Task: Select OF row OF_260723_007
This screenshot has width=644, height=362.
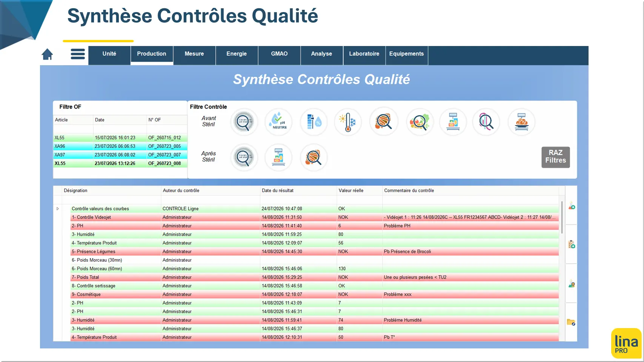Action: click(x=120, y=155)
